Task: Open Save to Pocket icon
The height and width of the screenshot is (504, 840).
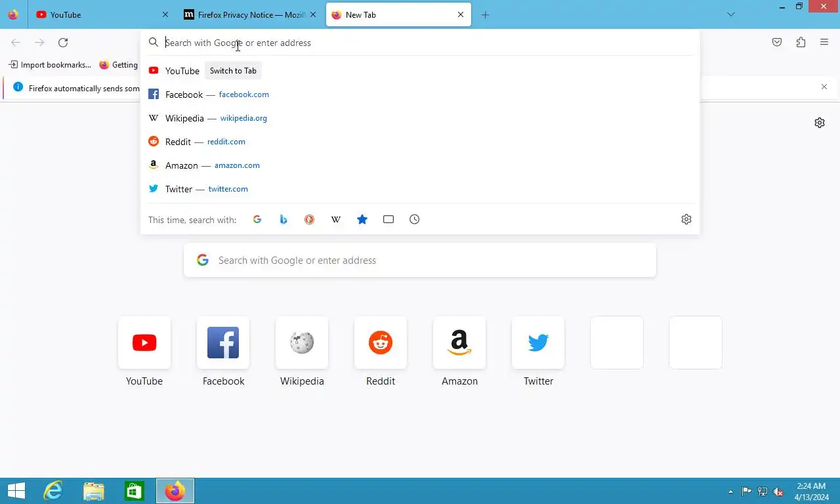Action: coord(777,43)
